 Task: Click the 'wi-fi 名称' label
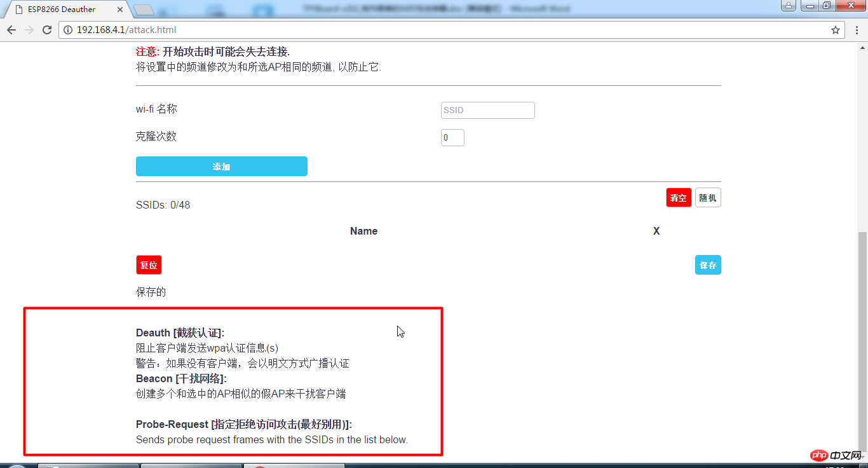(156, 109)
